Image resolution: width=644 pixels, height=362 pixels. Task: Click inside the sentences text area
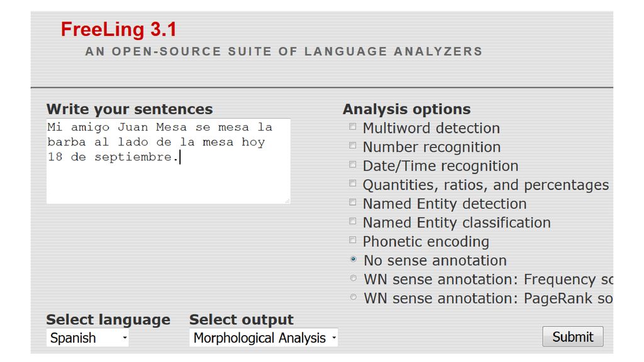(x=169, y=162)
